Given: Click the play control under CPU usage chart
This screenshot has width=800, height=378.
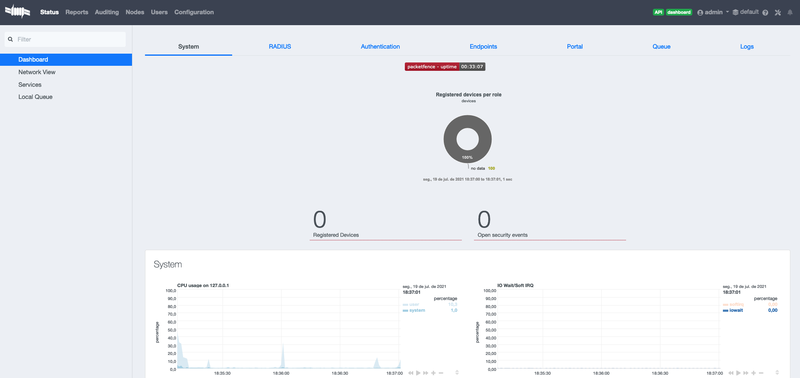Looking at the screenshot, I should pyautogui.click(x=418, y=373).
